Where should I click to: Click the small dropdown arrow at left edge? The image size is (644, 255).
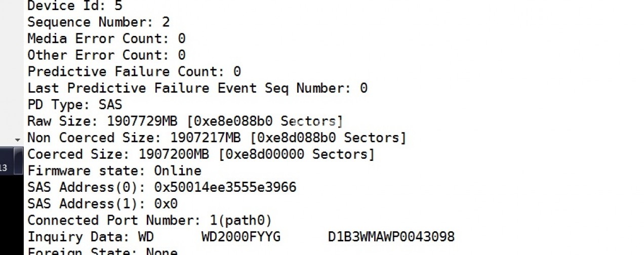17,139
